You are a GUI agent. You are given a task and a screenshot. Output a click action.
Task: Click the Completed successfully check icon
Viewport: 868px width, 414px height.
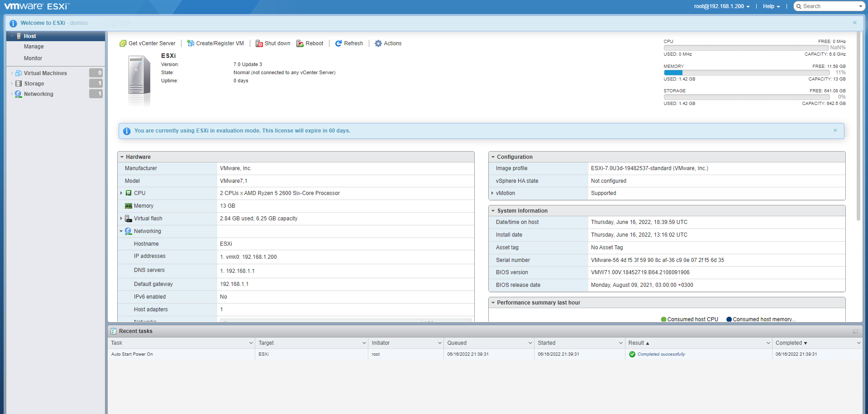632,354
